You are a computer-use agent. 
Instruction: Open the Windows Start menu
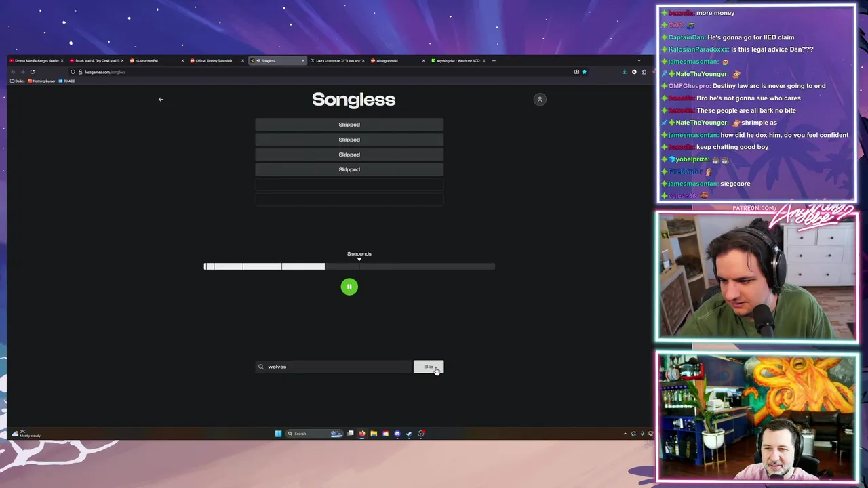pos(278,434)
